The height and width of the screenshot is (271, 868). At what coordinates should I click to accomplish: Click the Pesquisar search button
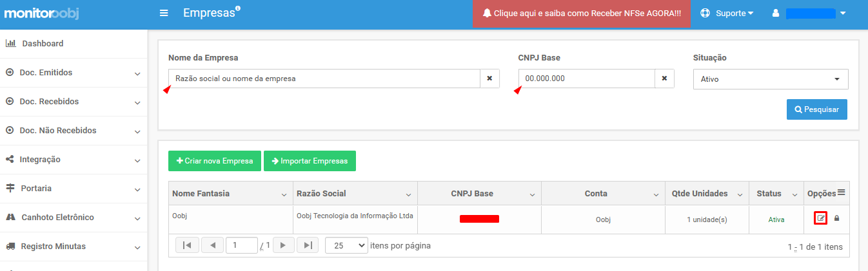pos(817,109)
